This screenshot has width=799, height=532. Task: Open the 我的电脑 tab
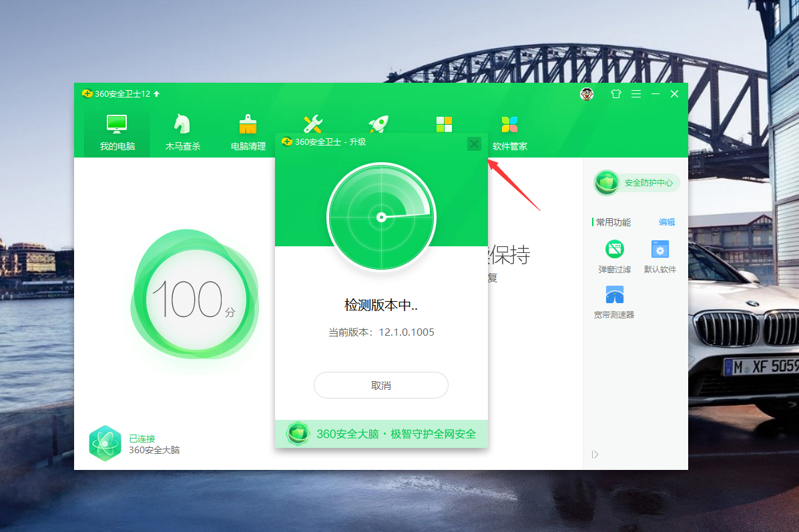pos(117,132)
